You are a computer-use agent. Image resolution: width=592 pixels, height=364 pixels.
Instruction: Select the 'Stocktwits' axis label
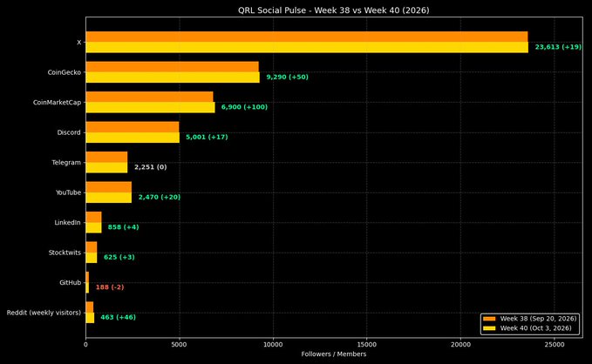point(65,253)
